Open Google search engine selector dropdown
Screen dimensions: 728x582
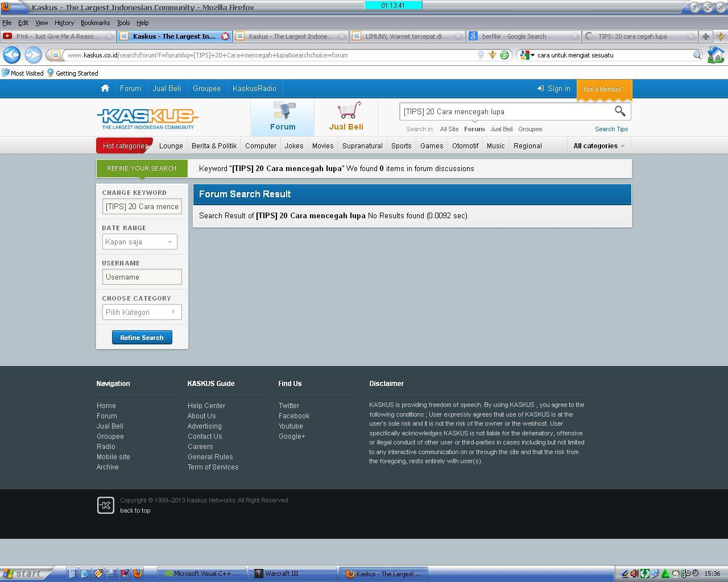[x=528, y=55]
